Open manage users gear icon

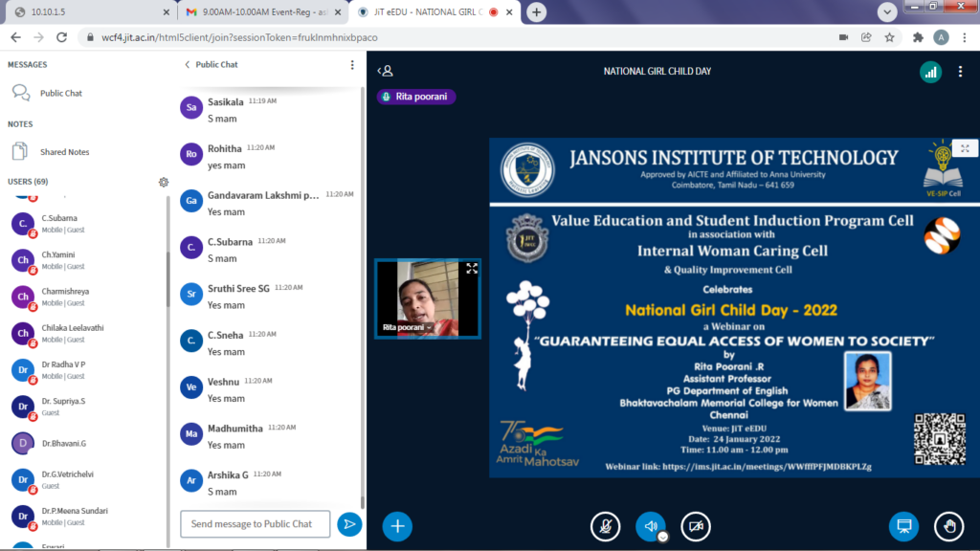[x=164, y=182]
